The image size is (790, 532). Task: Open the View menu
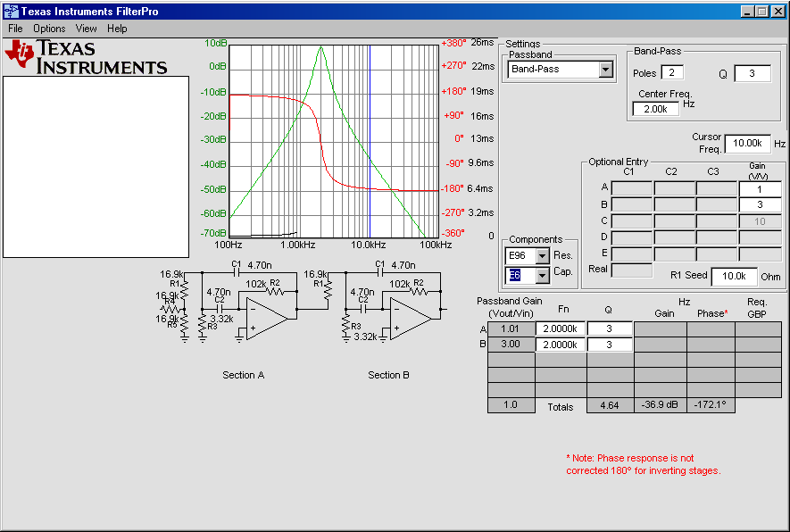click(x=87, y=29)
